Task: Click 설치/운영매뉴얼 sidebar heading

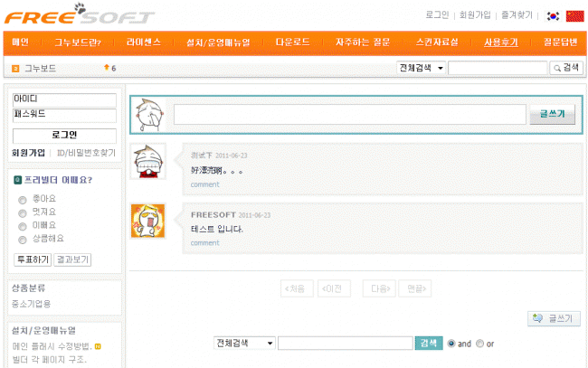Action: pyautogui.click(x=43, y=330)
